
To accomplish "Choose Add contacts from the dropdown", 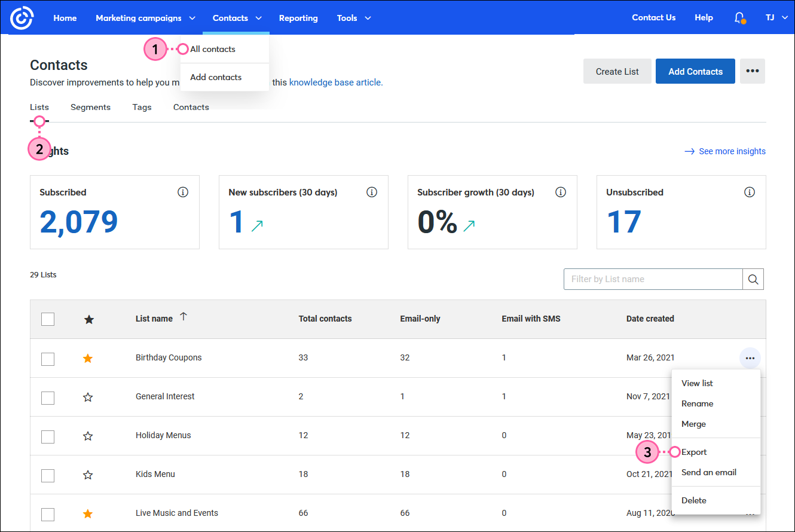I will coord(216,77).
